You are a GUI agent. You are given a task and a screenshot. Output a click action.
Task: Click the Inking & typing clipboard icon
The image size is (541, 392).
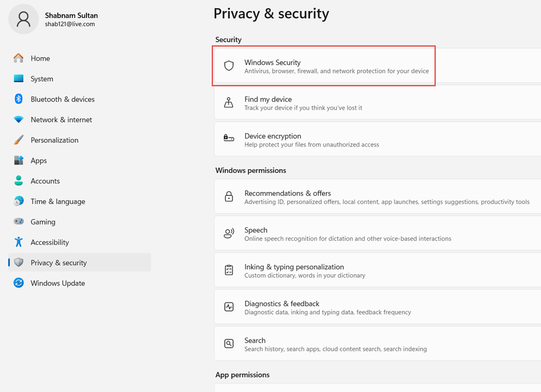tap(229, 270)
